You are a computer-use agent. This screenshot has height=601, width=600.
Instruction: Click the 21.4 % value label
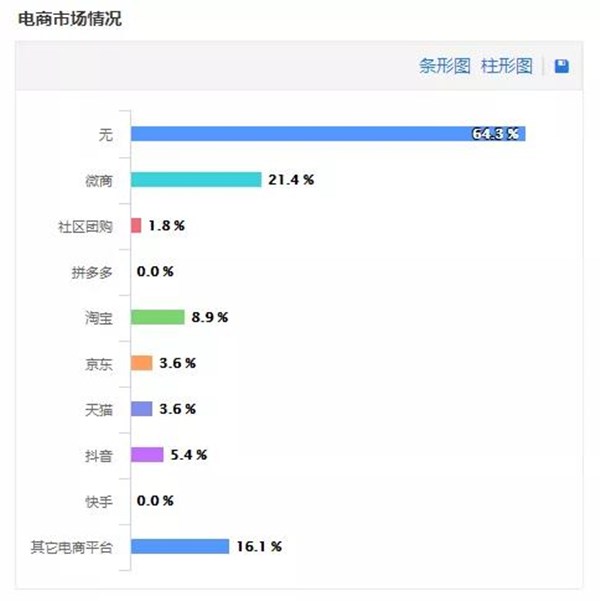coord(291,180)
